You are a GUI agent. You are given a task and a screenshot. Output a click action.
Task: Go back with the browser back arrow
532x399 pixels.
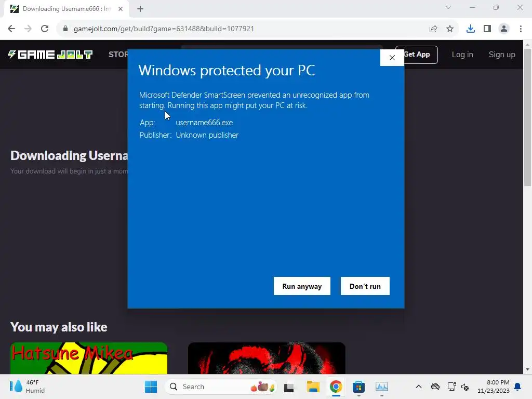point(11,29)
